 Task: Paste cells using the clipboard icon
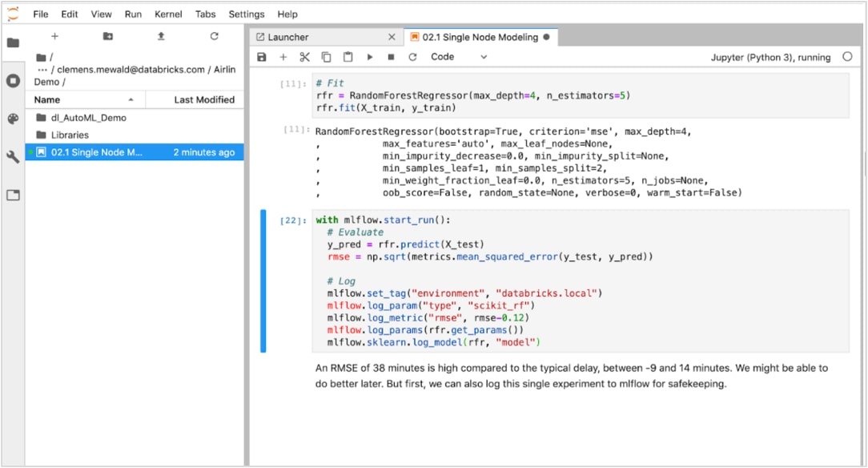[x=348, y=57]
